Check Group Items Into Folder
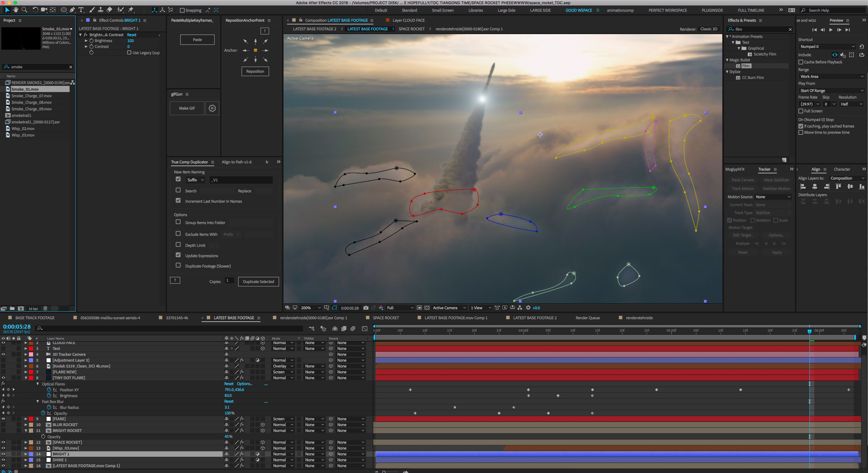The height and width of the screenshot is (473, 868). (178, 222)
